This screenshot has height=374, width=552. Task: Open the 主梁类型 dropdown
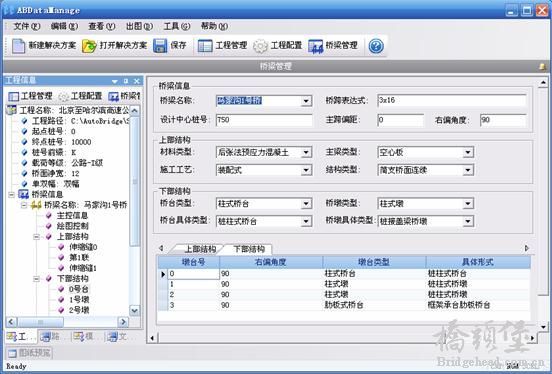point(468,152)
